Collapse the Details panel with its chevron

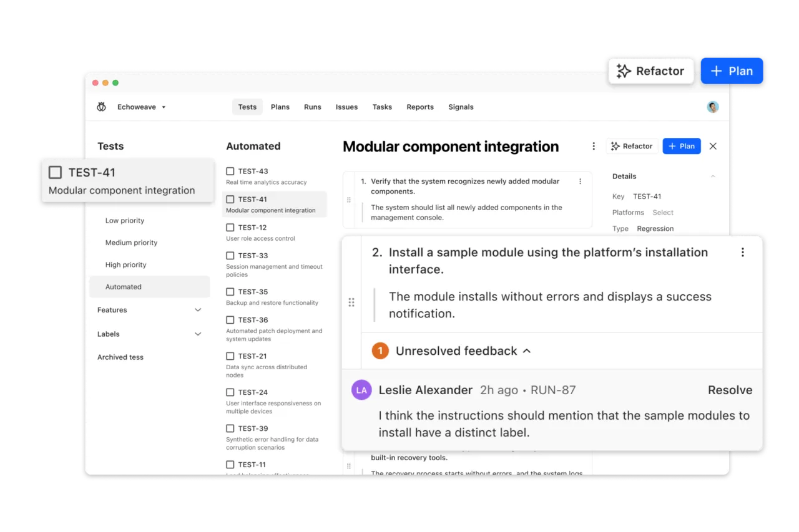[713, 176]
